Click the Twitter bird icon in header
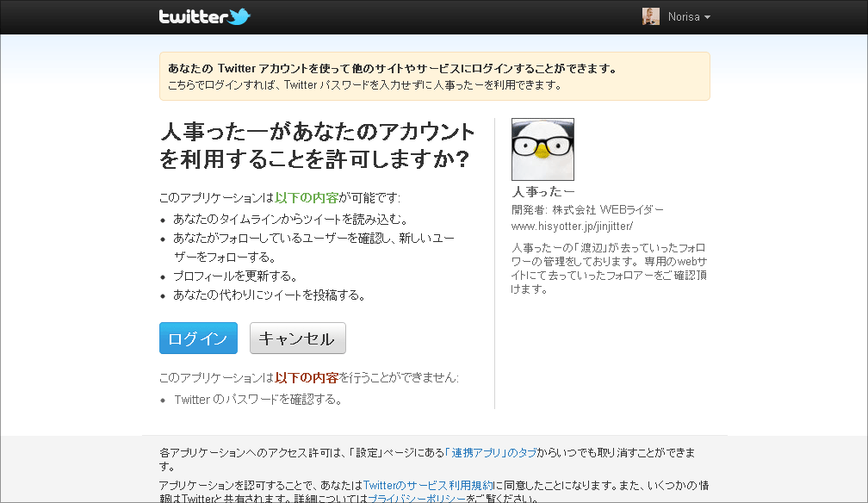The height and width of the screenshot is (503, 868). pos(239,16)
